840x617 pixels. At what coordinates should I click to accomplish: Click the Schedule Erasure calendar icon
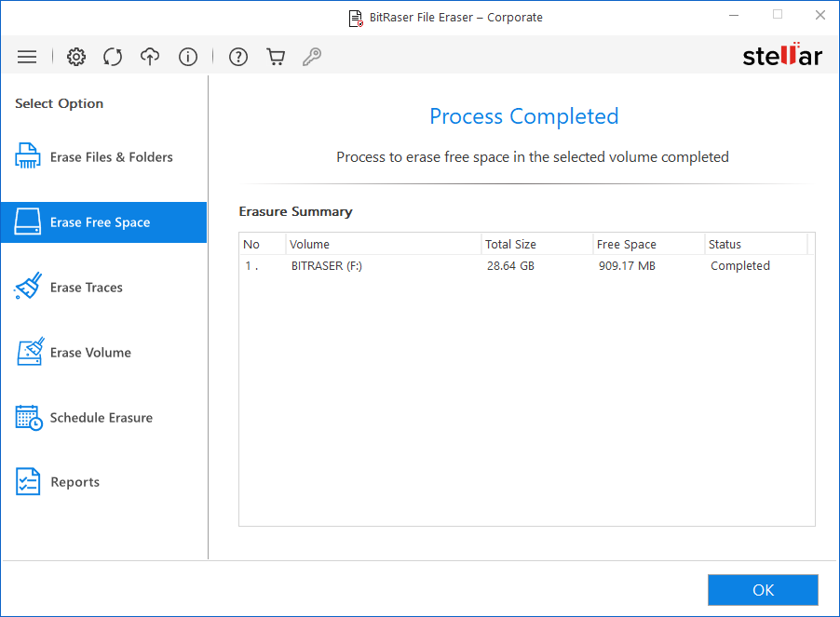pyautogui.click(x=28, y=418)
